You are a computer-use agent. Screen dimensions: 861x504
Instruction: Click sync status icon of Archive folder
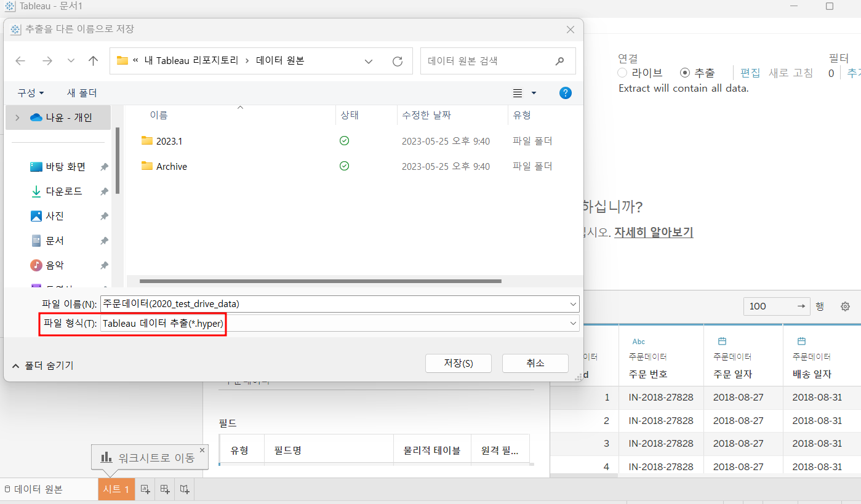click(345, 166)
